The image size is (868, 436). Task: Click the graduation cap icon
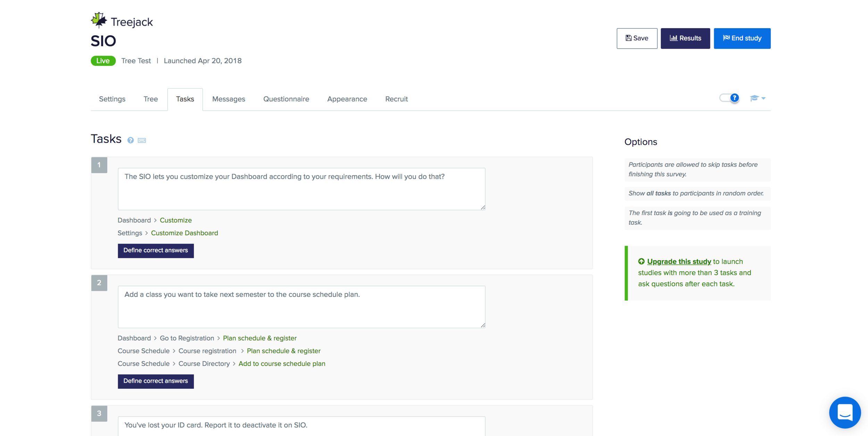pyautogui.click(x=754, y=98)
